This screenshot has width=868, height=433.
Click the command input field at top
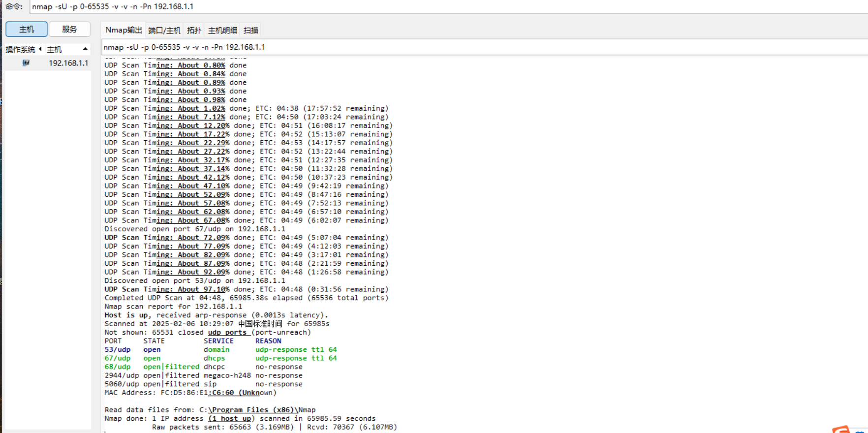448,6
